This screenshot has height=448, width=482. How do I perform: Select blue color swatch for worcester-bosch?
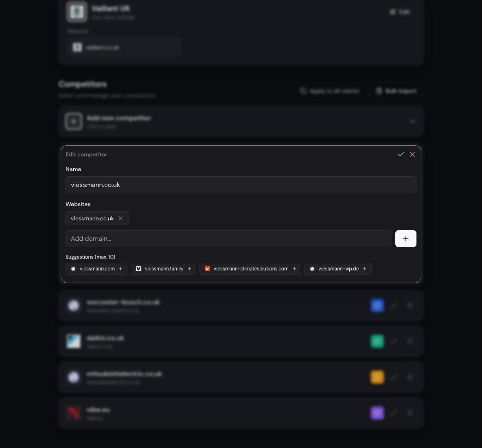point(377,305)
